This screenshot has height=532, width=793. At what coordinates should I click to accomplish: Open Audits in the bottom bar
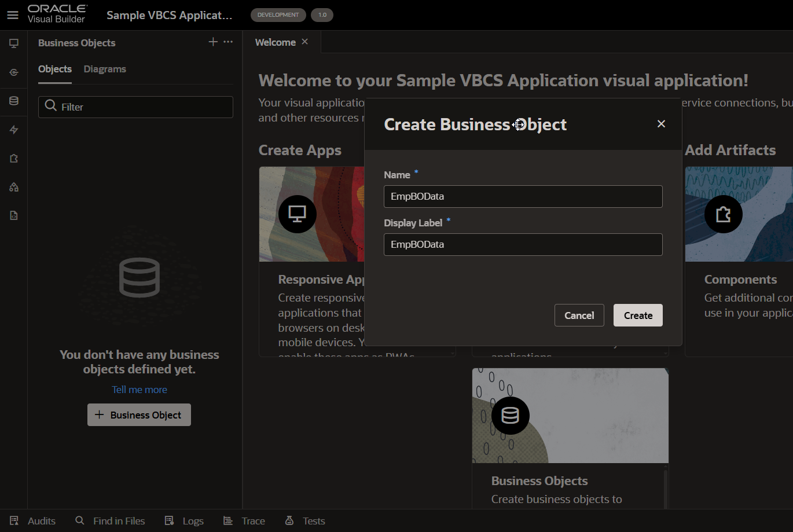(33, 521)
